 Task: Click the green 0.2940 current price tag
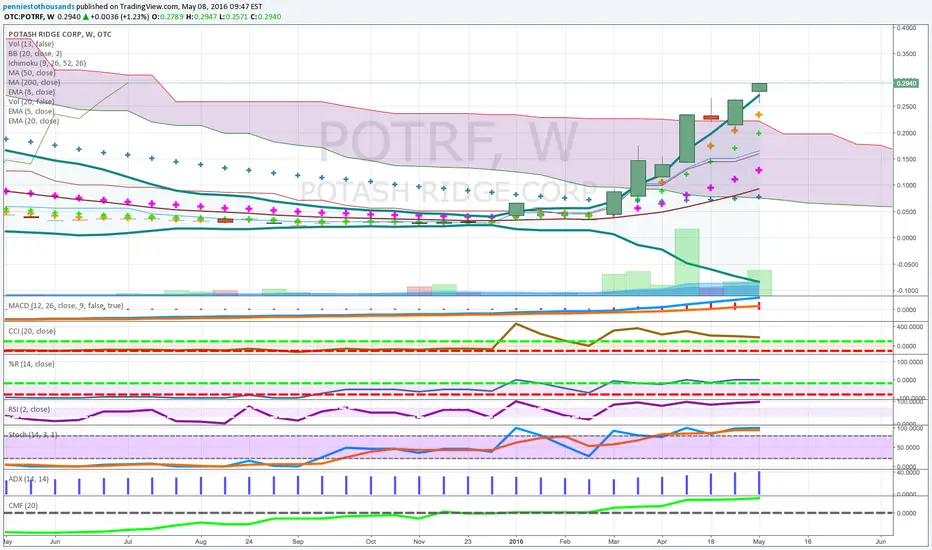(x=906, y=83)
